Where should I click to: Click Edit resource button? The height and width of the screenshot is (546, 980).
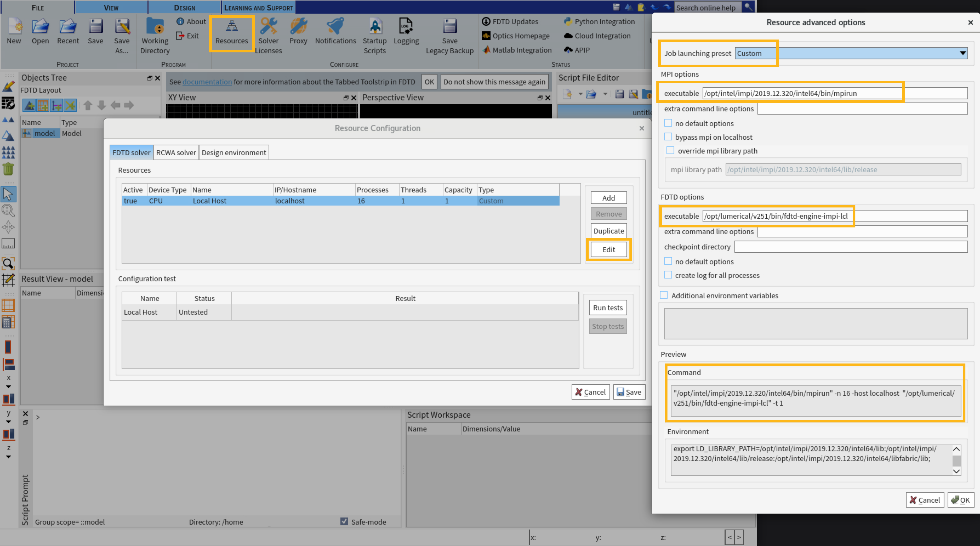click(x=608, y=250)
